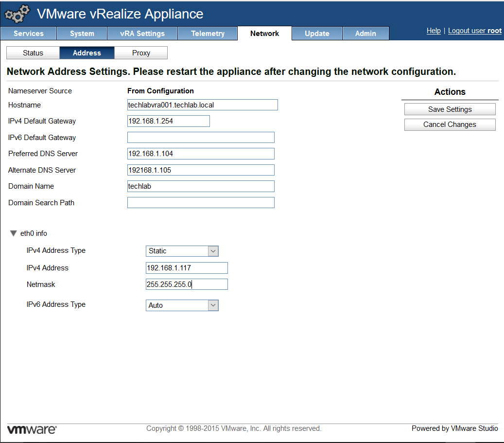Open the Help link
The image size is (504, 443).
click(x=434, y=31)
